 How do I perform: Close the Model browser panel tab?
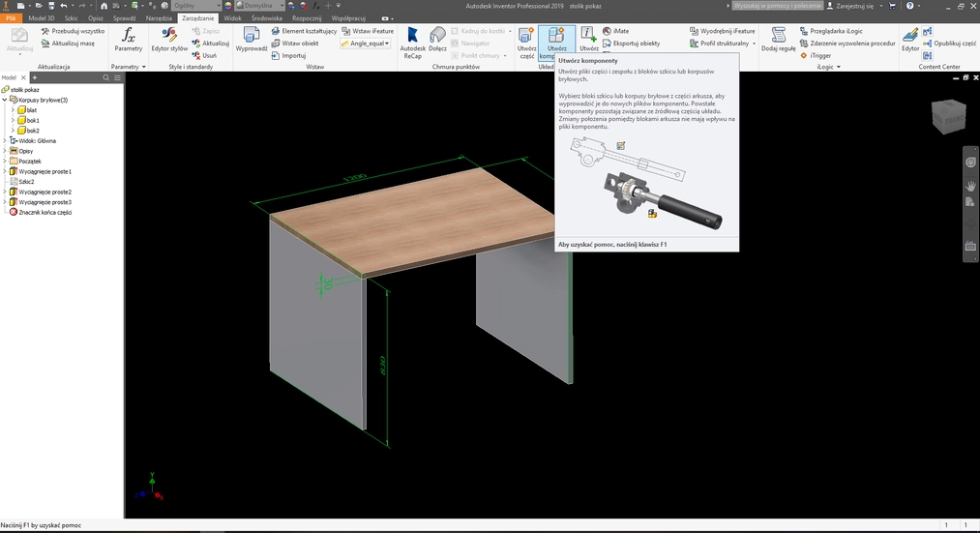23,77
